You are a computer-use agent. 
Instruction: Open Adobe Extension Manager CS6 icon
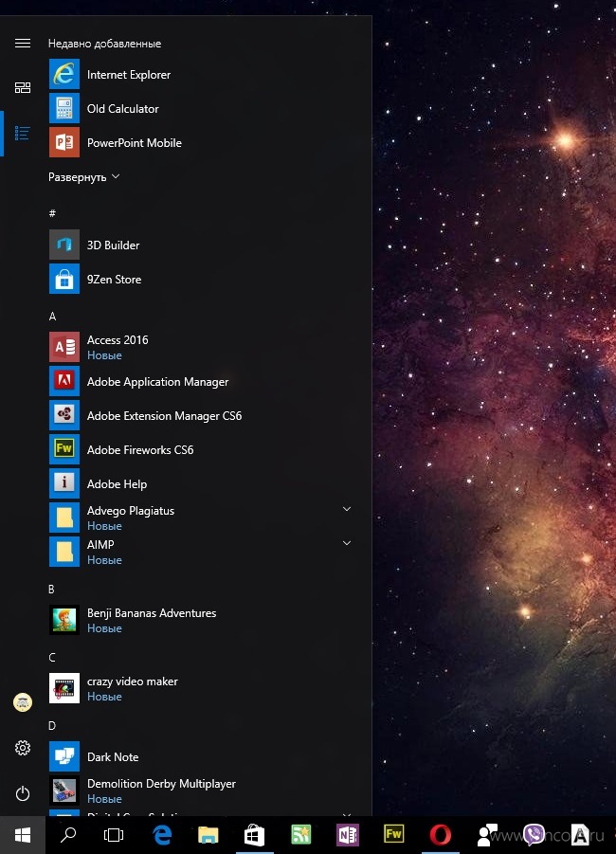64,415
